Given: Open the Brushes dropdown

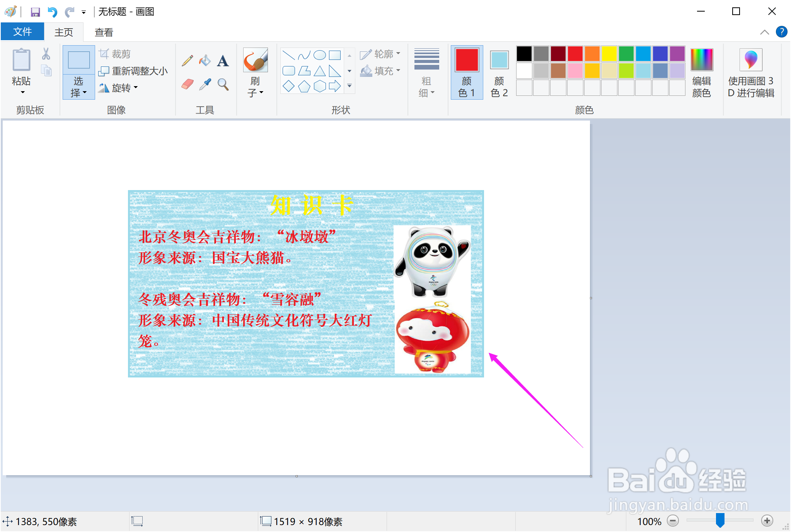Looking at the screenshot, I should [x=255, y=87].
